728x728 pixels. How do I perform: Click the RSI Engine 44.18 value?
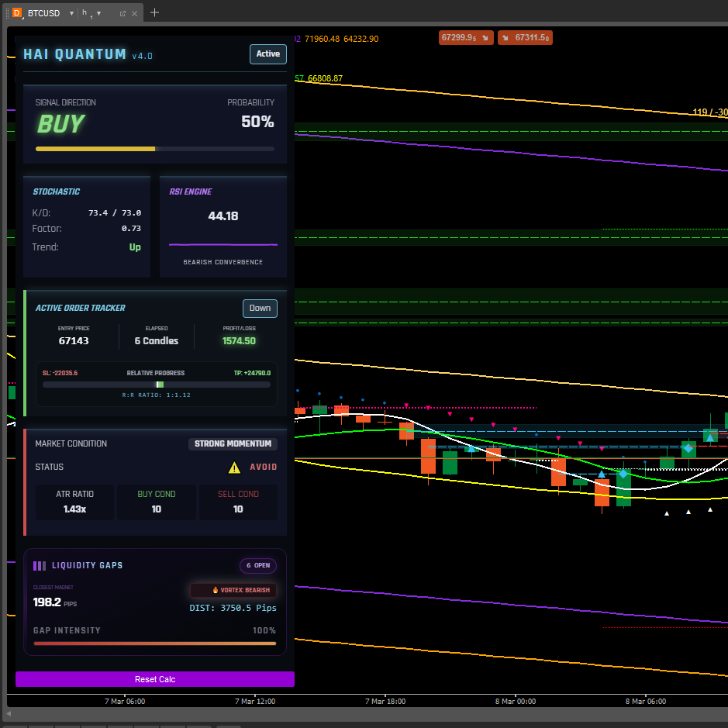(x=223, y=216)
